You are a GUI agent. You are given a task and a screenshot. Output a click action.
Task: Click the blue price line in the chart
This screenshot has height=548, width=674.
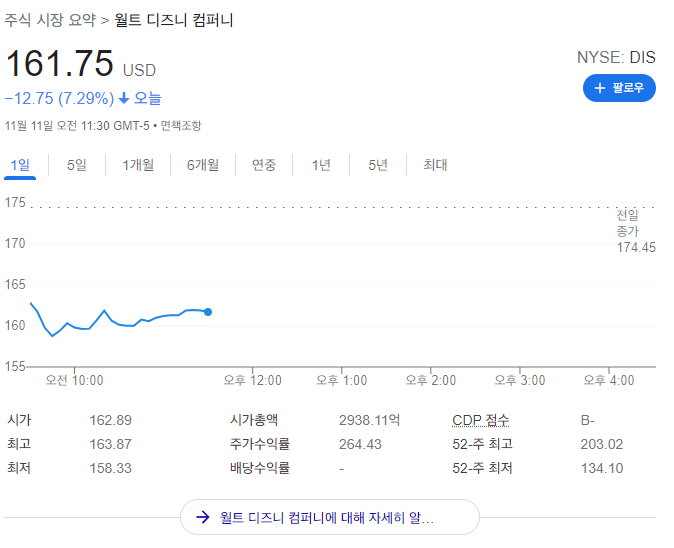[x=105, y=311]
